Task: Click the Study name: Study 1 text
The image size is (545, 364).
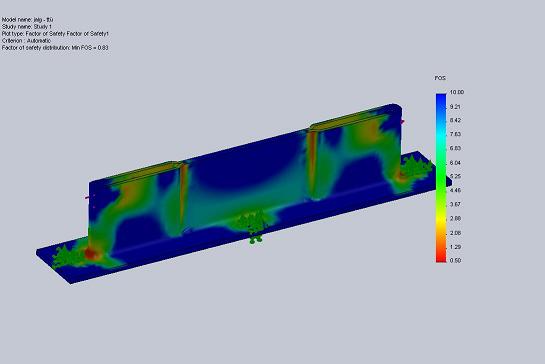Action: [27, 26]
